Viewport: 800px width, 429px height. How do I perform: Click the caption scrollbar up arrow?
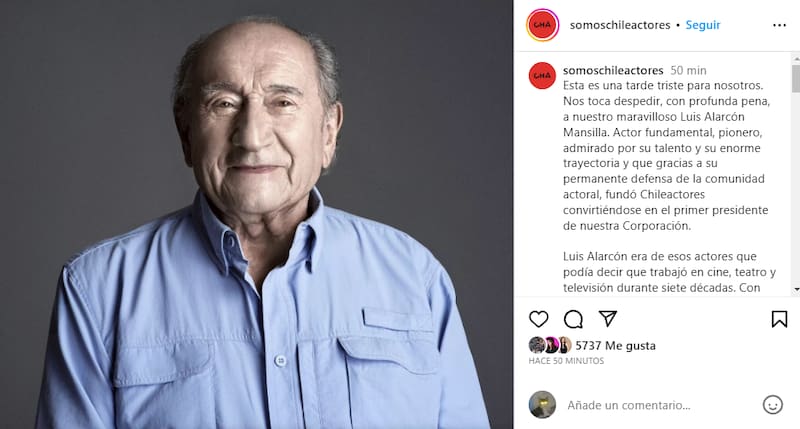[x=796, y=59]
